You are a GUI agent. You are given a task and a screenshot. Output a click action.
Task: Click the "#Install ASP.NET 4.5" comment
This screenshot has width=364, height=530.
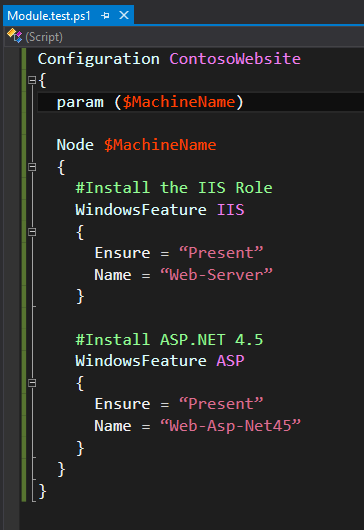169,339
